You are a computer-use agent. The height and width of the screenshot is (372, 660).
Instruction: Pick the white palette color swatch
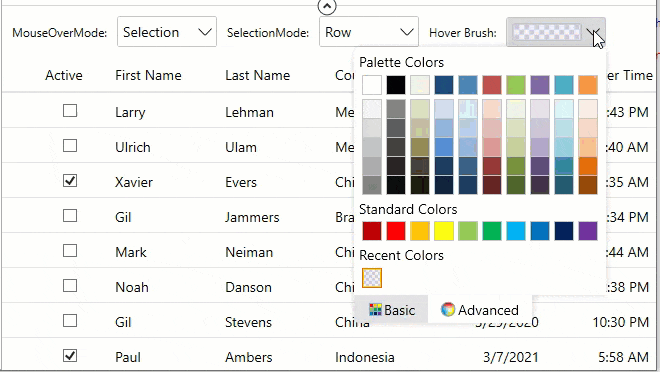[x=372, y=85]
